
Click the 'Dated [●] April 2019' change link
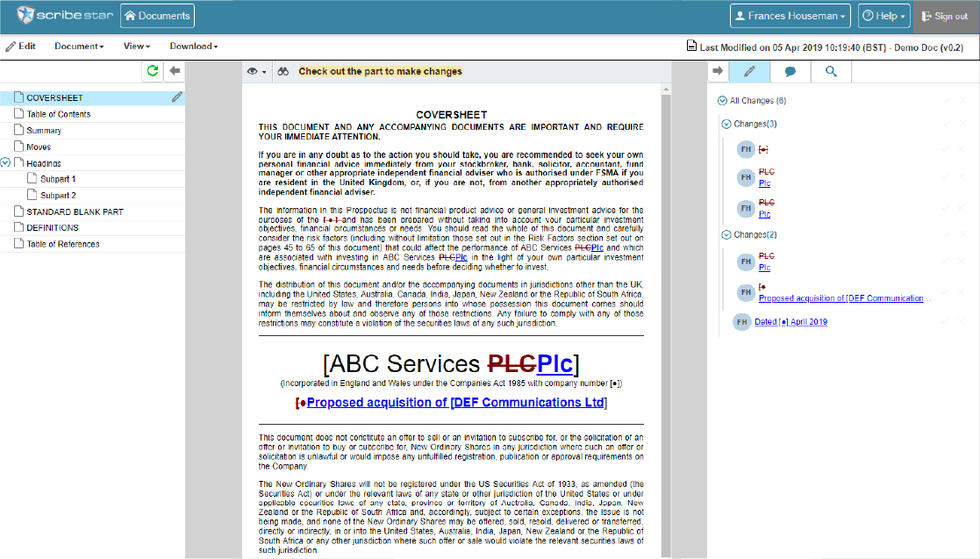(x=790, y=322)
